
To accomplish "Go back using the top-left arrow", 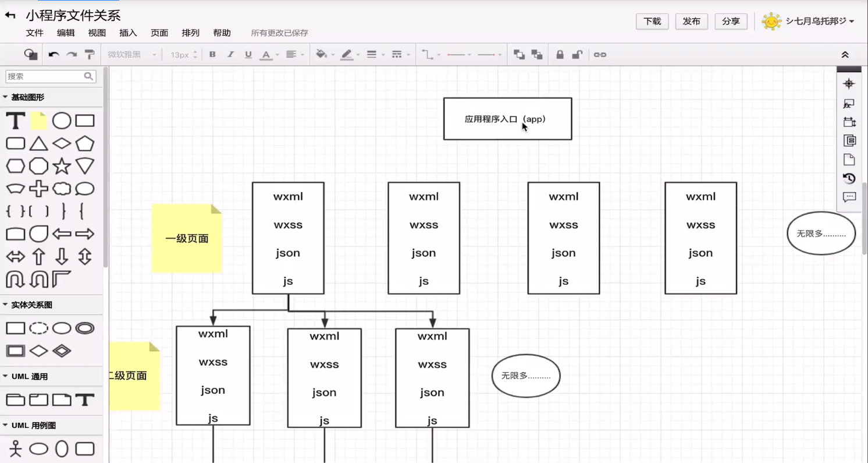I will pos(10,16).
